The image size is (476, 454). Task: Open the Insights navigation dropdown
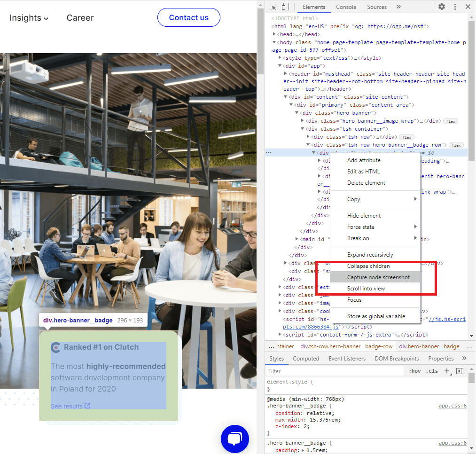29,18
